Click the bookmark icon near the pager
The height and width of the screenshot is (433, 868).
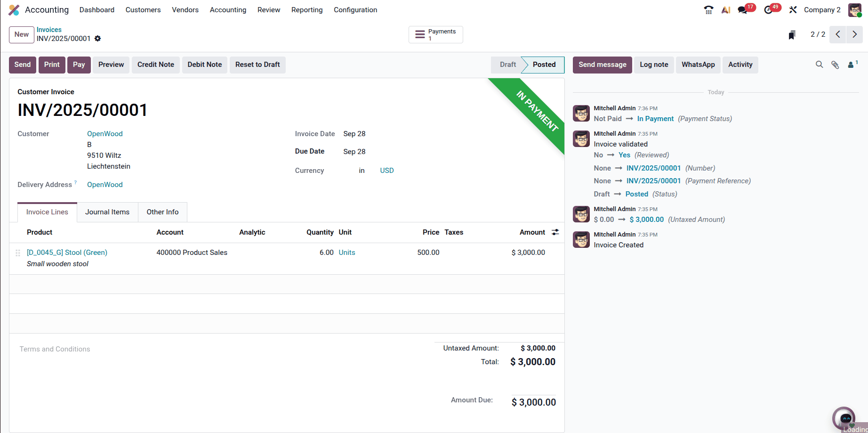792,35
